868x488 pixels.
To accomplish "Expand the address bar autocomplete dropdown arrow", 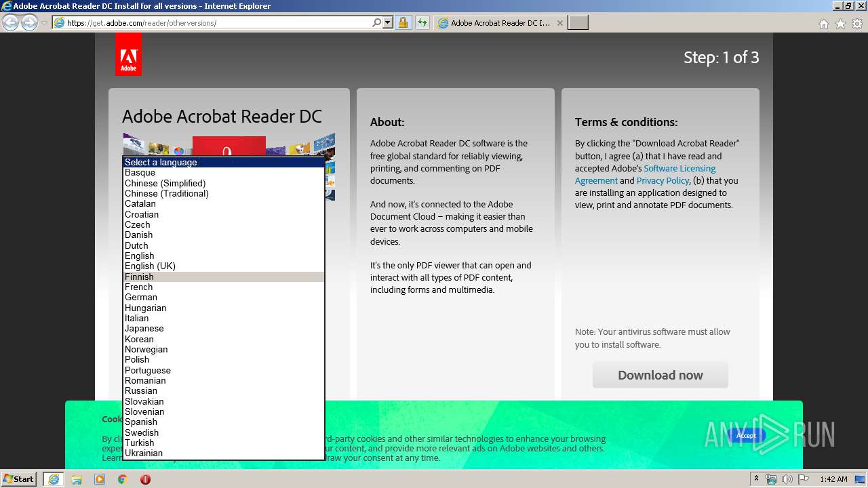I will point(388,22).
